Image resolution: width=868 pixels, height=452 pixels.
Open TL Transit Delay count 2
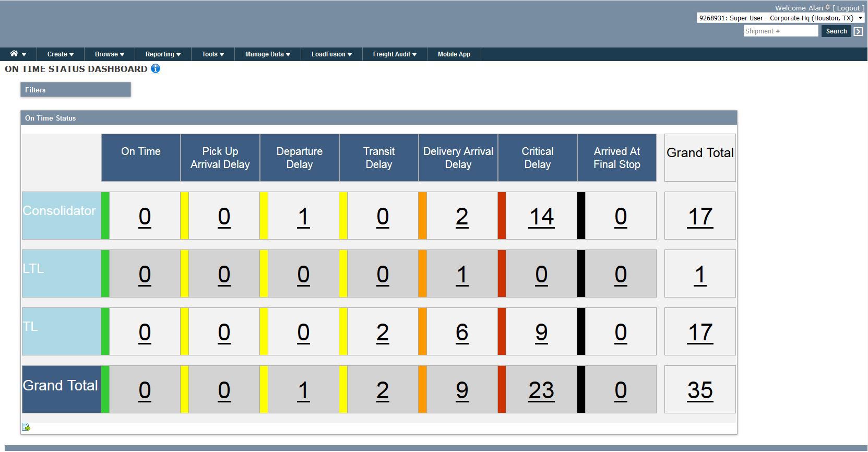point(383,332)
